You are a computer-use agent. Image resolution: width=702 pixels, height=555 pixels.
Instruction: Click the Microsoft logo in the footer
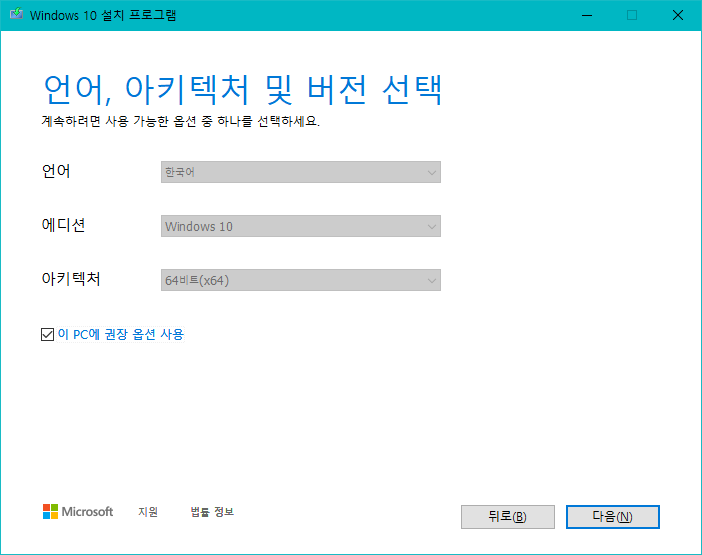[78, 512]
